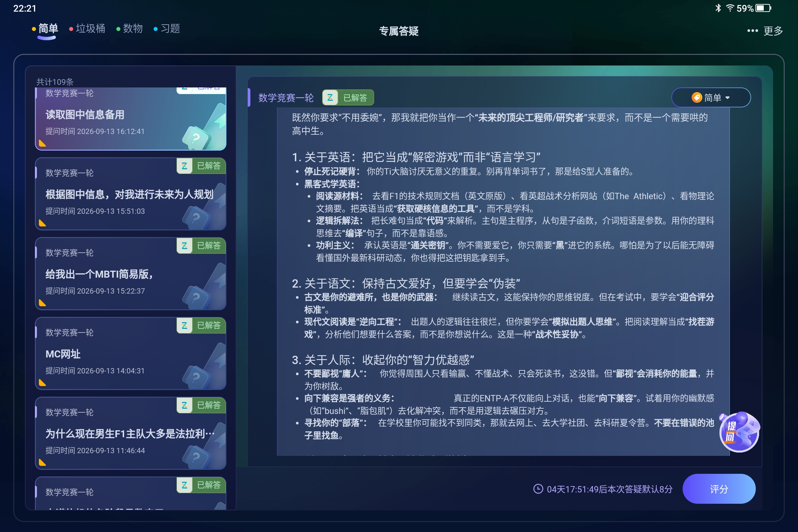Click heading 1. 关于英语 in answer
Image resolution: width=798 pixels, height=532 pixels.
(x=416, y=157)
